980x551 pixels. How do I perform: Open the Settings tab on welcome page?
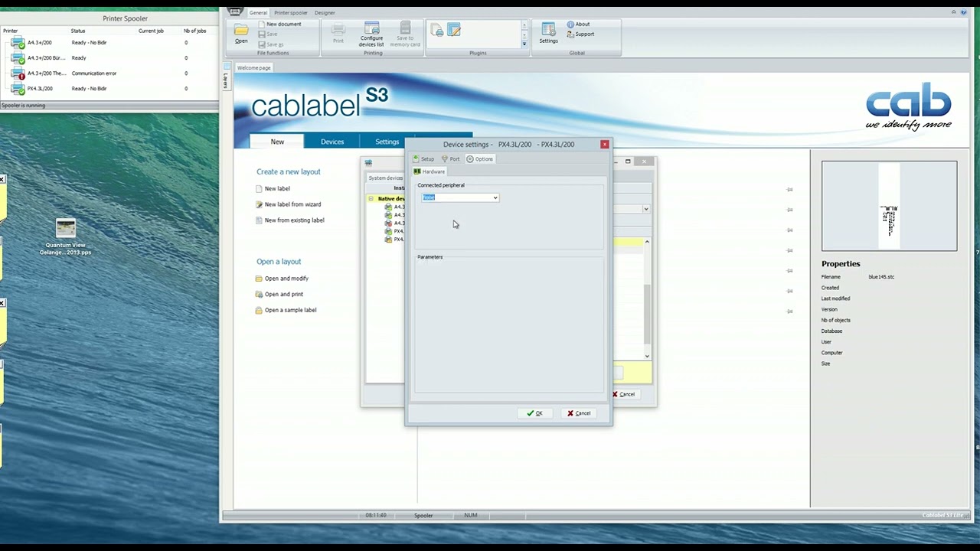click(x=387, y=142)
